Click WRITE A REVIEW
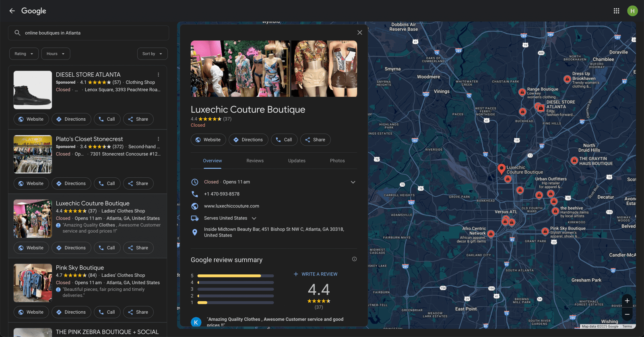Screen dimensions: 644x337 pyautogui.click(x=316, y=274)
